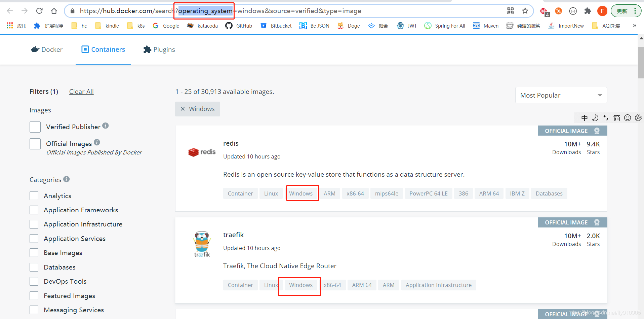Click the Databases tag on redis
The width and height of the screenshot is (644, 319).
point(549,193)
